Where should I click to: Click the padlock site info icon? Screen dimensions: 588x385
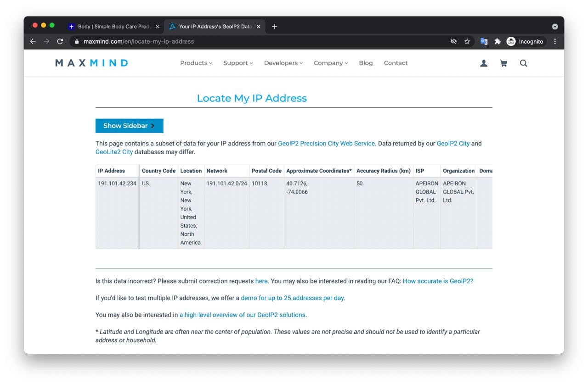(77, 41)
